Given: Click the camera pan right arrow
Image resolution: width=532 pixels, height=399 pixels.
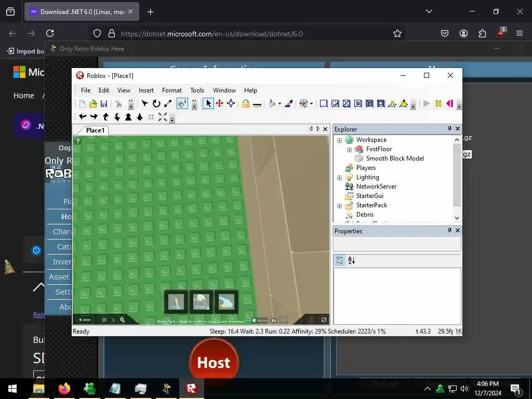Looking at the screenshot, I should pos(94,117).
